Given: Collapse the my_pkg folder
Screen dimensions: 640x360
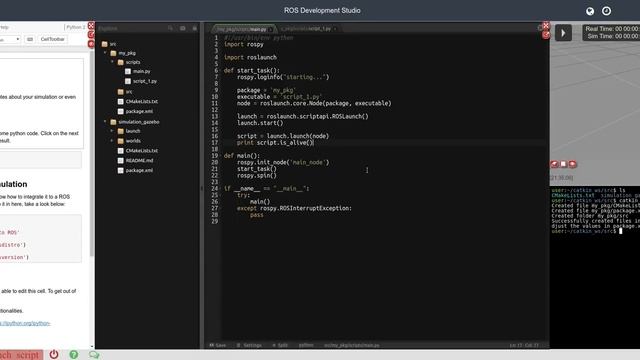Looking at the screenshot, I should click(105, 53).
